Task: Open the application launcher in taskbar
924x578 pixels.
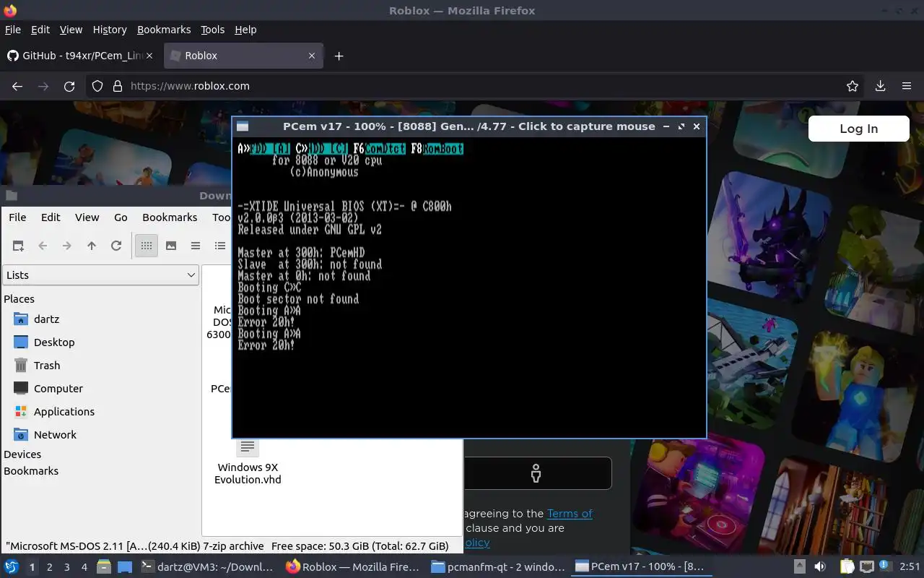Action: pyautogui.click(x=12, y=566)
